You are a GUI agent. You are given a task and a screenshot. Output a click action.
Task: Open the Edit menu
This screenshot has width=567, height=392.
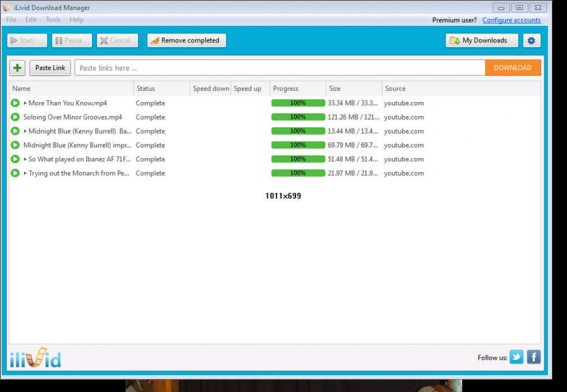[31, 20]
